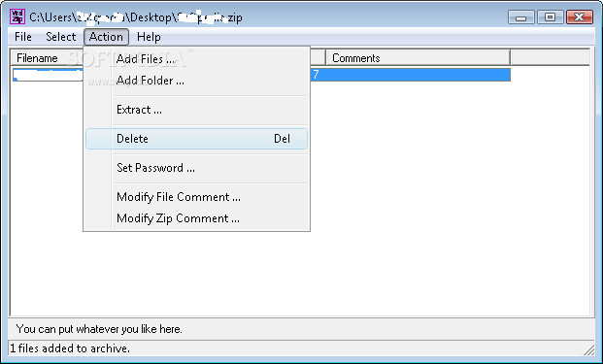Click the window resize grip corner
This screenshot has height=364, width=603.
(588, 349)
